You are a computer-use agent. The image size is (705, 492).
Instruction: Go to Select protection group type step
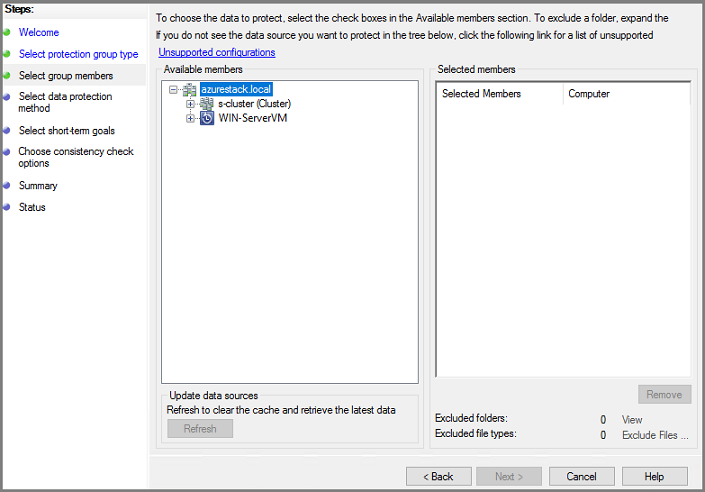[79, 54]
